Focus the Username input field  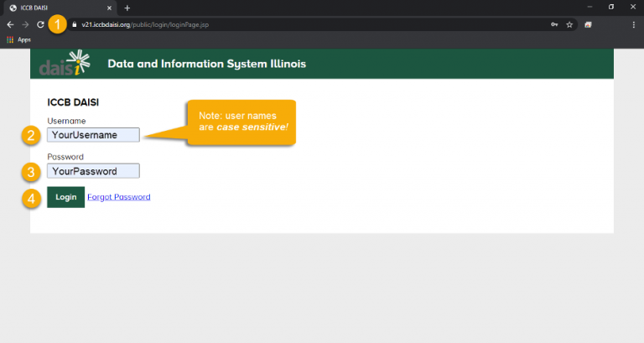point(93,134)
